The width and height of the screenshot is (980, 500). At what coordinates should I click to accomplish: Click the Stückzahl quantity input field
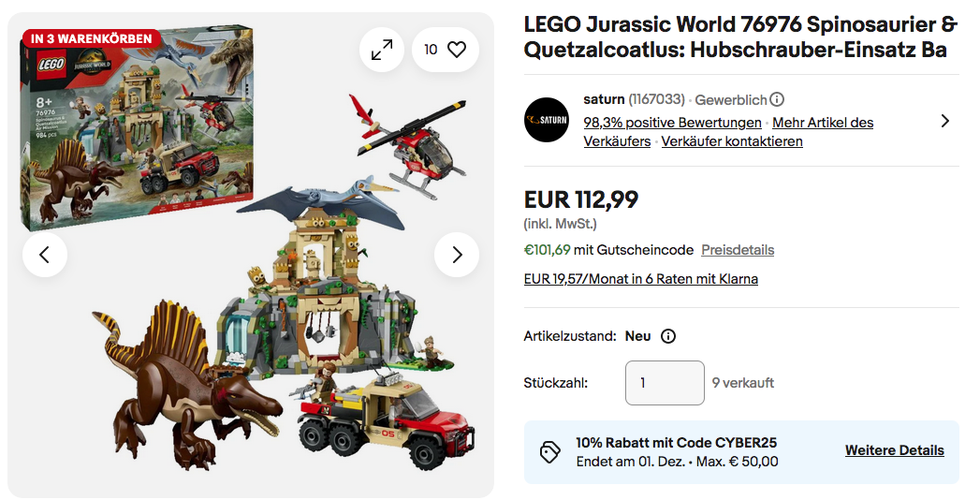point(665,383)
